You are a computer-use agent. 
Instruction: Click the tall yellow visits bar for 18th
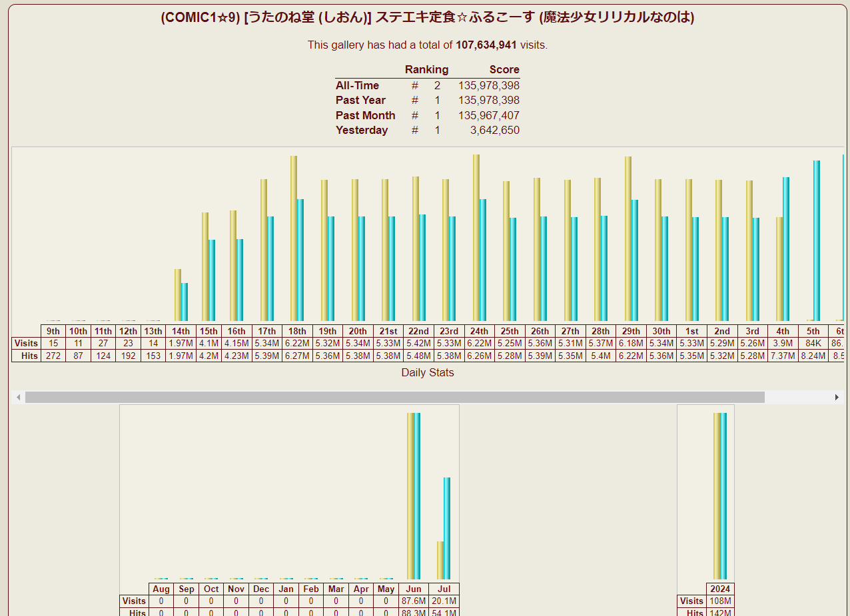(293, 238)
